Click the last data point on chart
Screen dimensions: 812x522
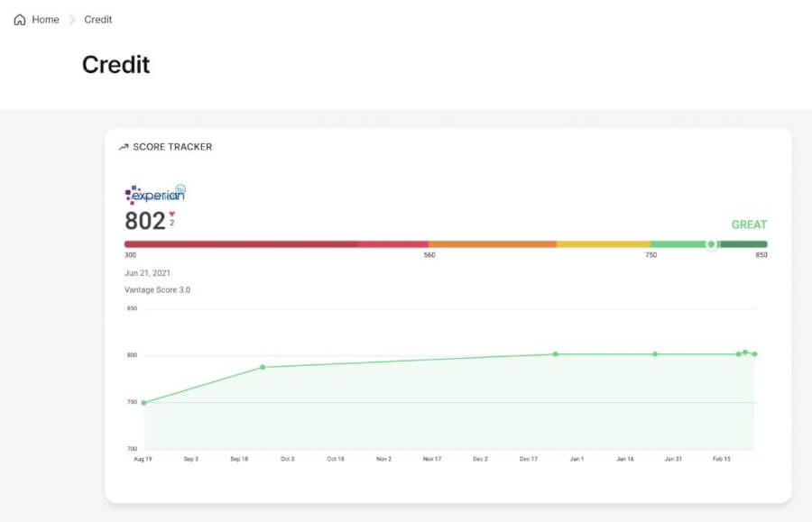pyautogui.click(x=755, y=354)
